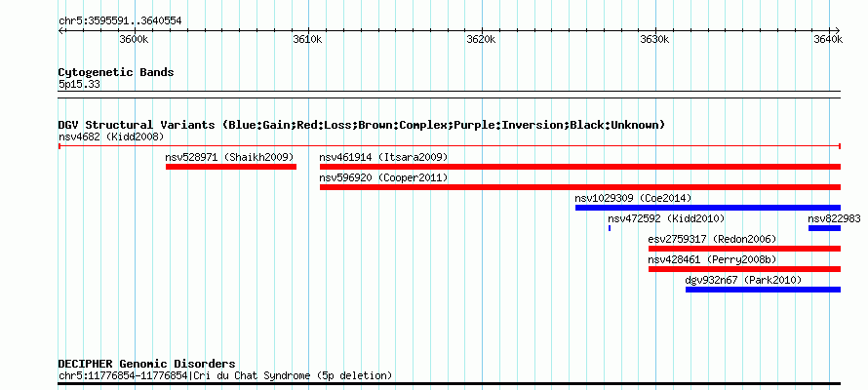Open the nsv428461 (Perry2008b) label
This screenshot has height=390, width=868.
pyautogui.click(x=713, y=259)
